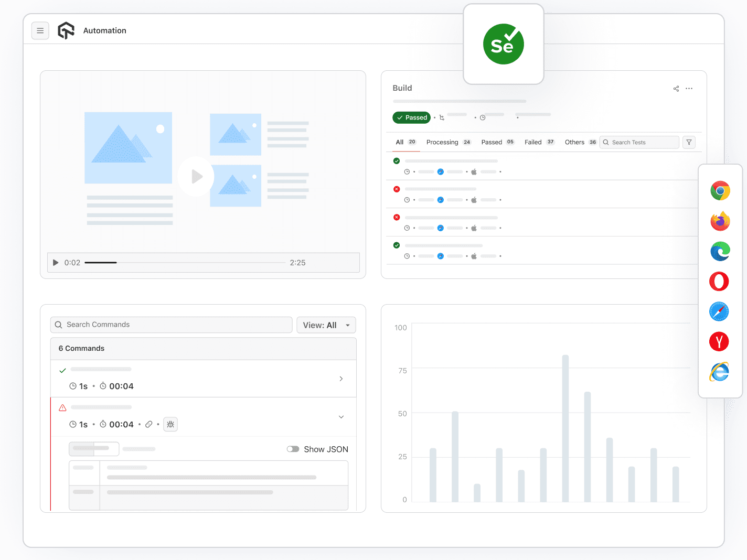Toggle the Show JSON switch
This screenshot has height=560, width=747.
click(x=293, y=449)
